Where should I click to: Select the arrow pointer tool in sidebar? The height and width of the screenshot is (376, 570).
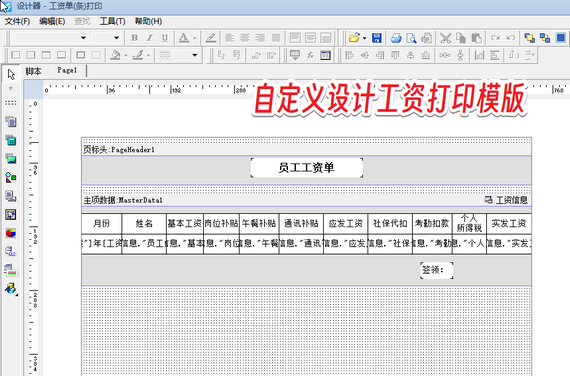click(11, 74)
